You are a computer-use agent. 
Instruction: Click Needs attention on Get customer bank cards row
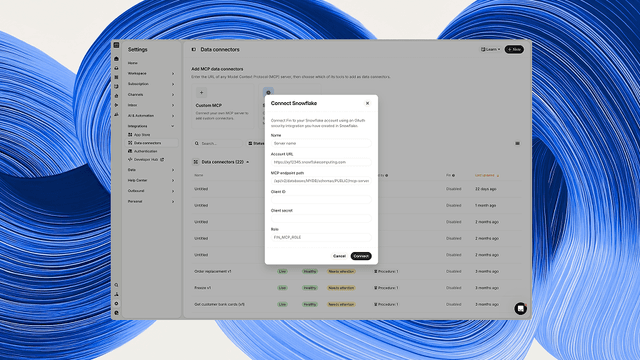tap(341, 304)
